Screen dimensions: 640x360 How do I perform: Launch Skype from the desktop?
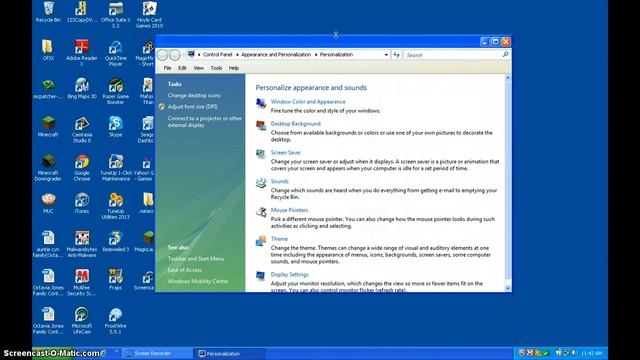tap(116, 127)
